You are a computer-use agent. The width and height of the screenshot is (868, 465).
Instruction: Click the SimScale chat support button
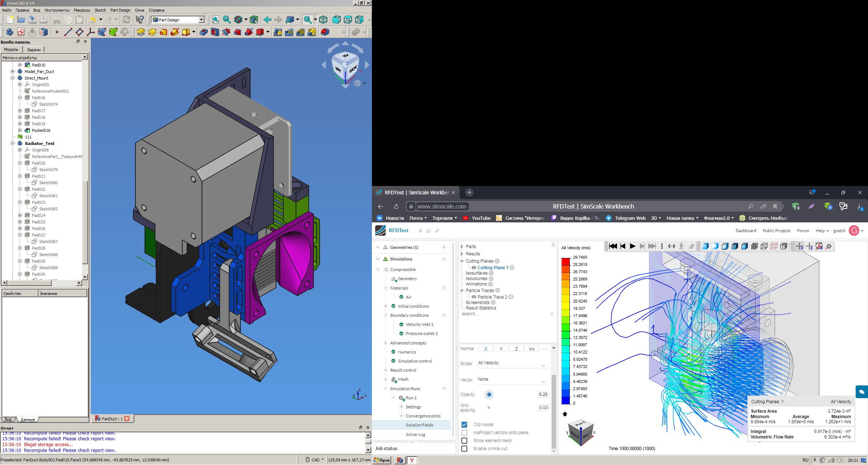tap(861, 392)
